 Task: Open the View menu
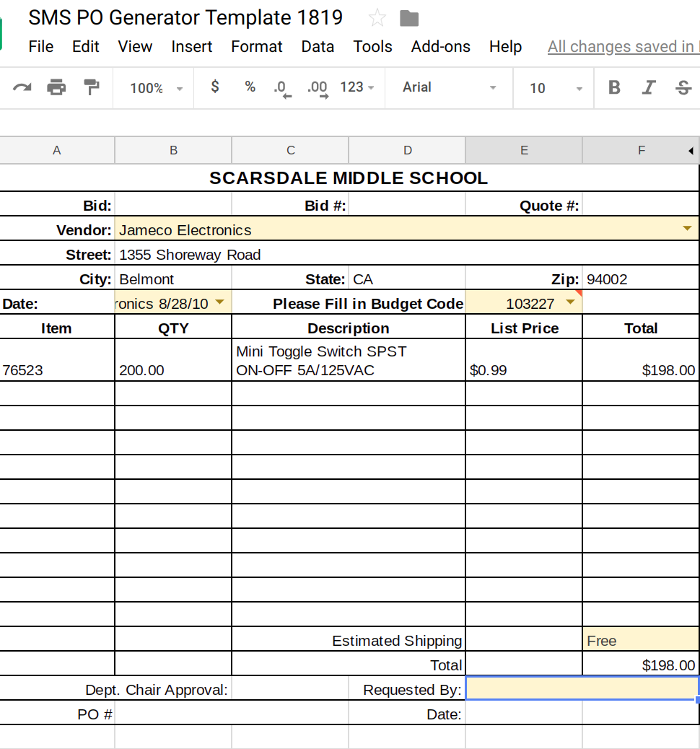tap(135, 47)
